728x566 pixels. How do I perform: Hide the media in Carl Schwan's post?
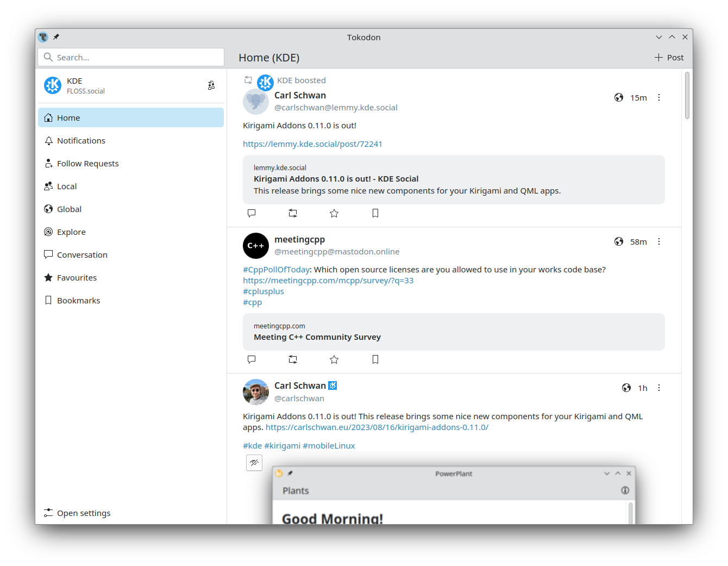coord(254,463)
